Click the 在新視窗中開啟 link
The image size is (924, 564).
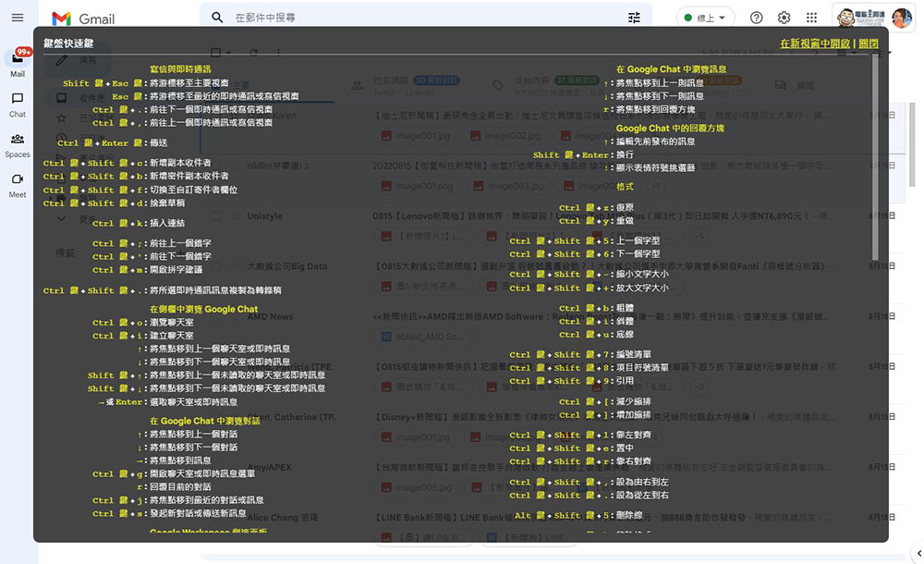pos(815,43)
